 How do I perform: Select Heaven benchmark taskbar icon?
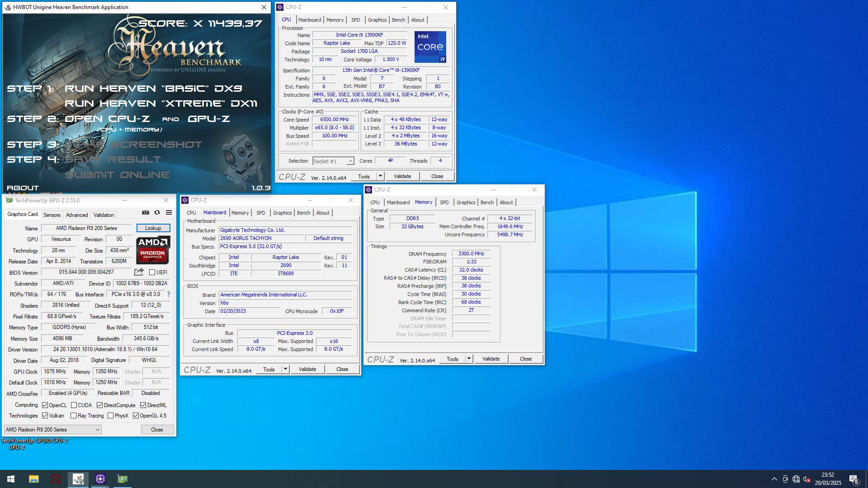click(78, 479)
